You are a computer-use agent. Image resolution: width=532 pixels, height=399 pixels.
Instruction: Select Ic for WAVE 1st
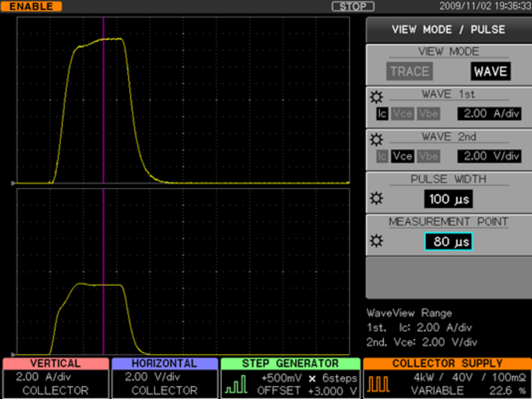(x=382, y=114)
